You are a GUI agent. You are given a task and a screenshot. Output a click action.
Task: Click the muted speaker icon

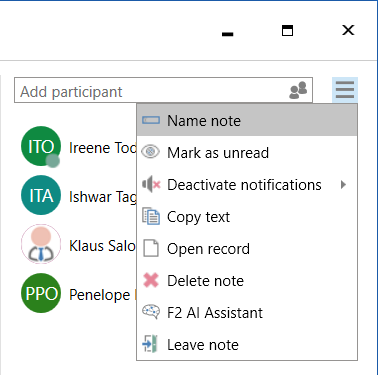[151, 184]
